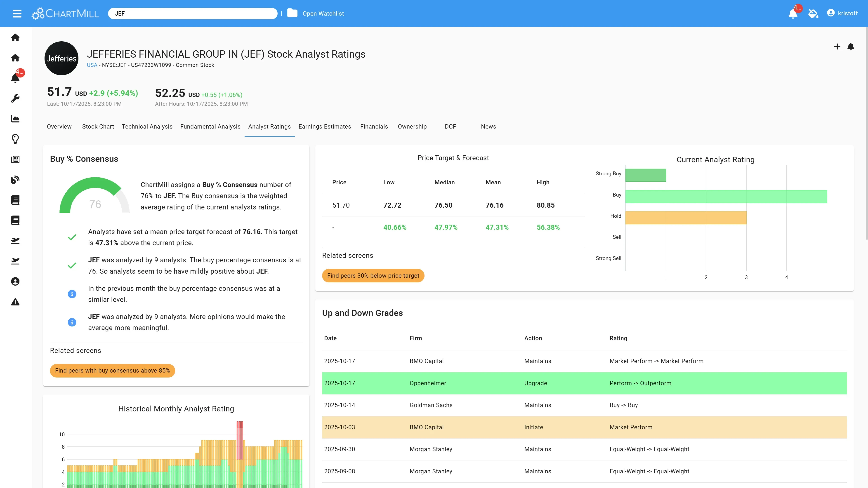Open notifications bell in the top bar
This screenshot has width=868, height=488.
(x=793, y=14)
